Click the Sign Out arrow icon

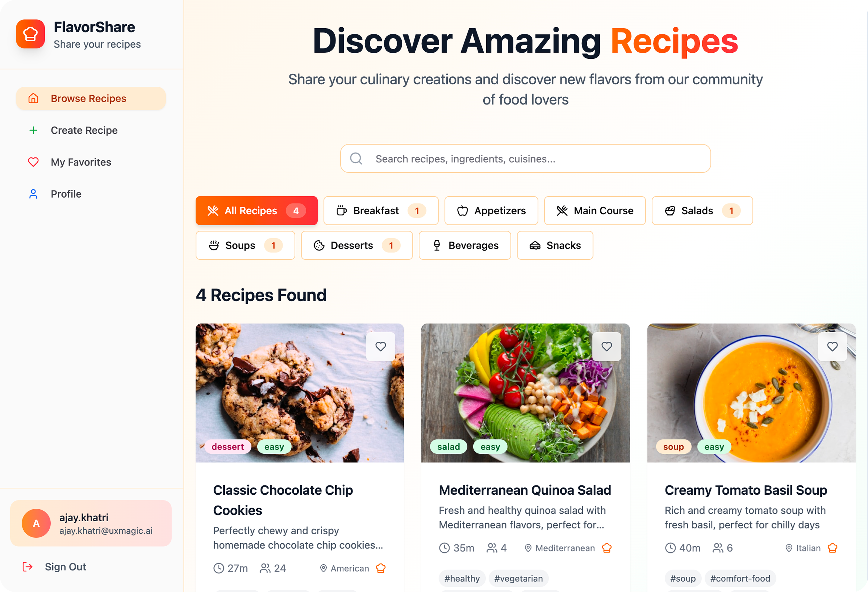pyautogui.click(x=28, y=567)
